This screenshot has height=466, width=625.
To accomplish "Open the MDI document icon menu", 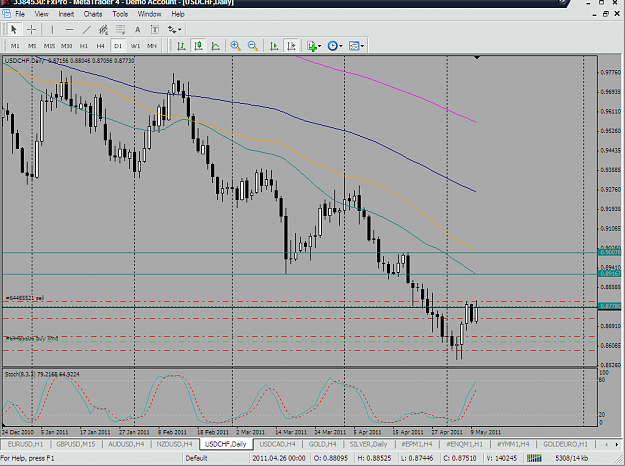I will point(7,14).
